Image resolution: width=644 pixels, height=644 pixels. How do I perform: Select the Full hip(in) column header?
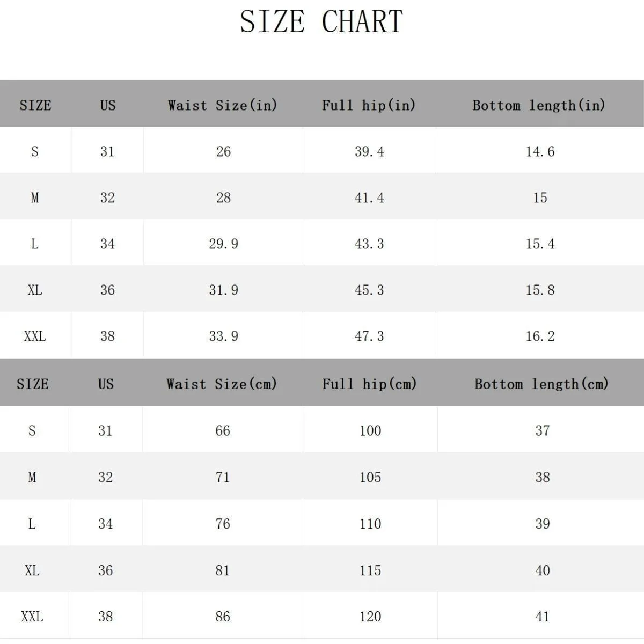pyautogui.click(x=369, y=105)
